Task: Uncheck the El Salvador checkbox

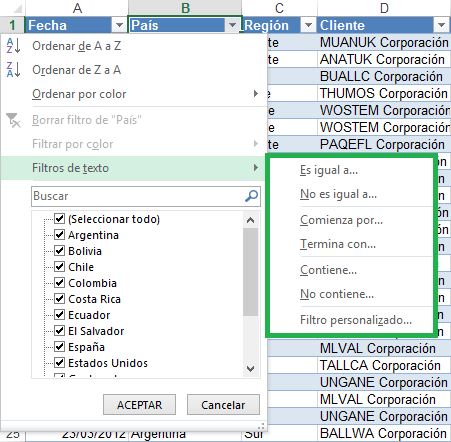Action: coord(59,331)
